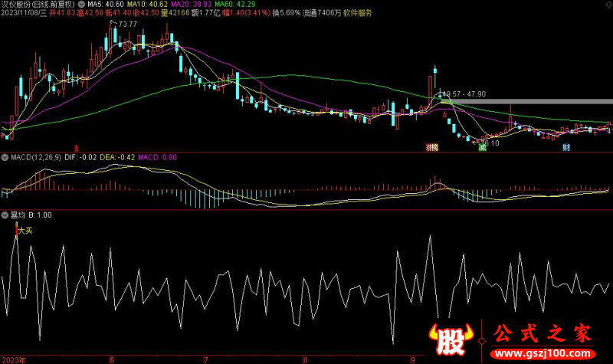Click the 榜 event marker near September

[x=434, y=147]
